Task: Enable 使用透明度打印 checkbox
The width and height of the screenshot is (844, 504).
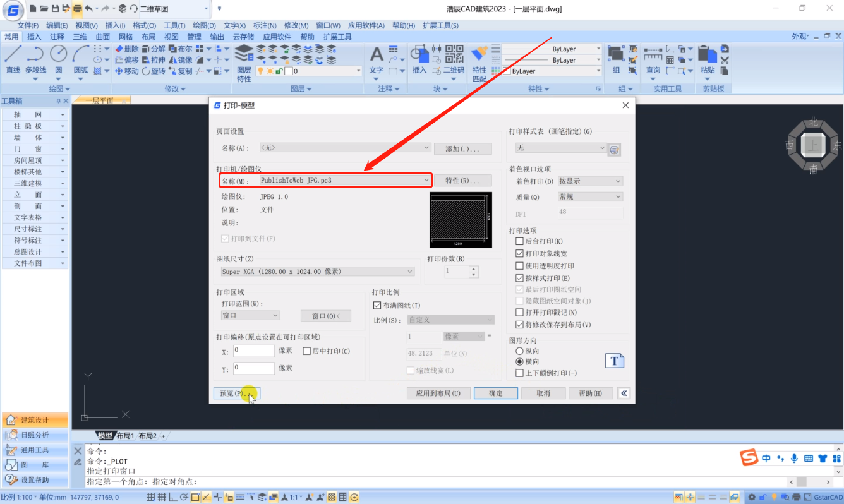Action: [520, 266]
